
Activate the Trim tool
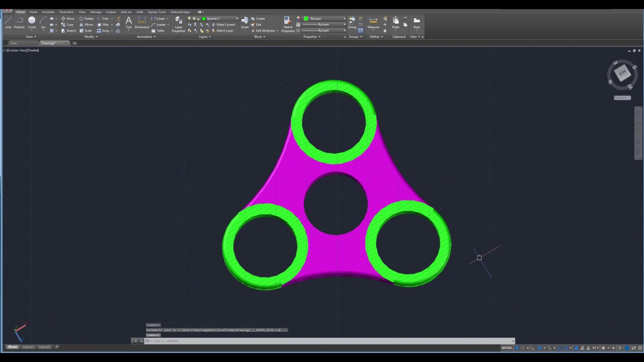pyautogui.click(x=103, y=19)
